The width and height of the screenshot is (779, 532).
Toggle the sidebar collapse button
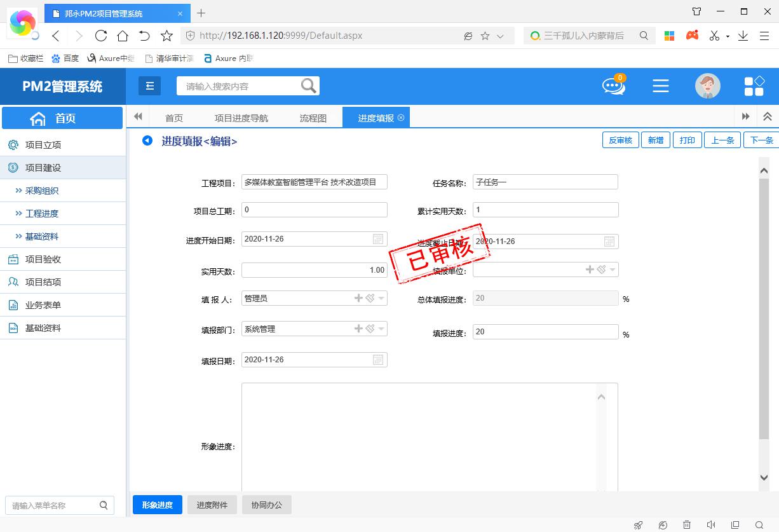pyautogui.click(x=150, y=86)
